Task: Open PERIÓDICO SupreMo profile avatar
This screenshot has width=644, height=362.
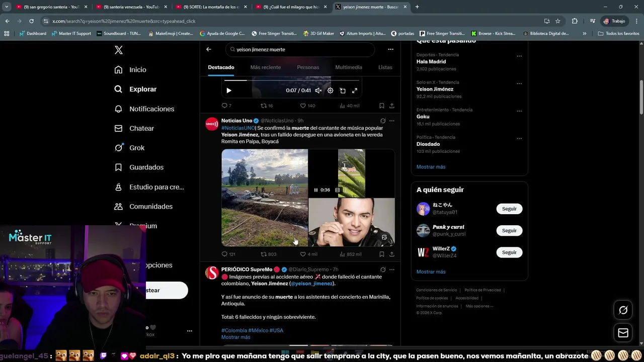Action: (212, 273)
